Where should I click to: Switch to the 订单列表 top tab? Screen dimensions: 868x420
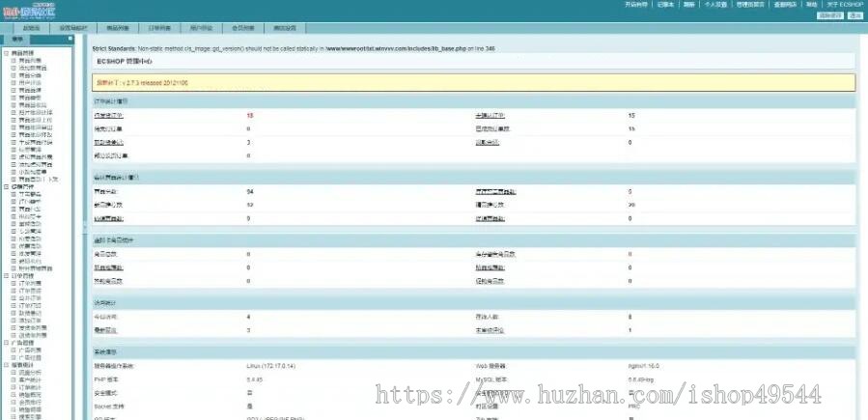coord(159,28)
